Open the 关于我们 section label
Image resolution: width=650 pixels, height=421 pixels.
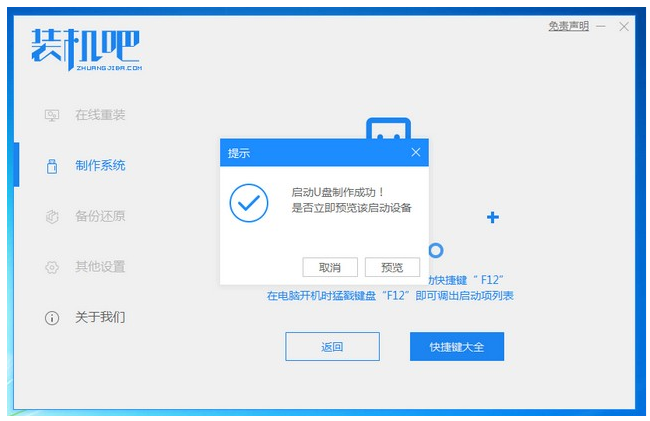(x=100, y=317)
